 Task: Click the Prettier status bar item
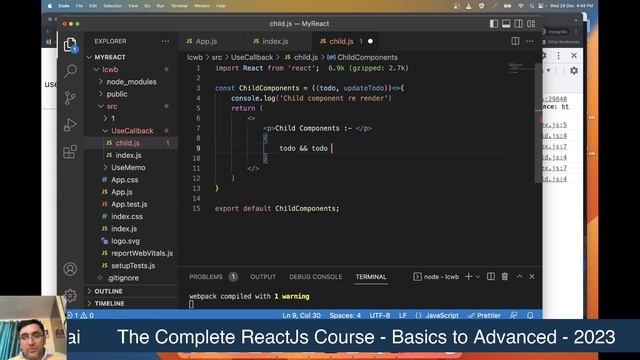point(484,315)
